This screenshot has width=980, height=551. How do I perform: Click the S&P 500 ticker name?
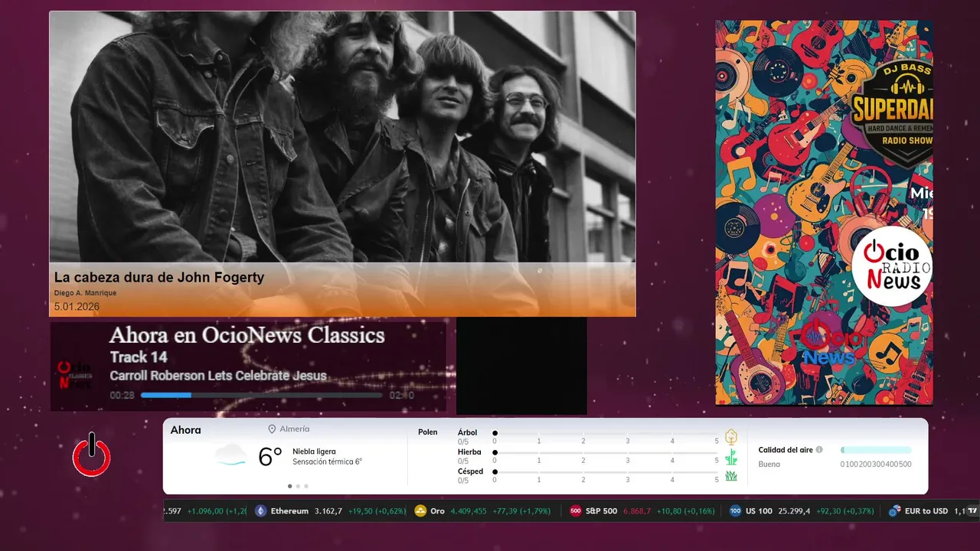(x=601, y=511)
